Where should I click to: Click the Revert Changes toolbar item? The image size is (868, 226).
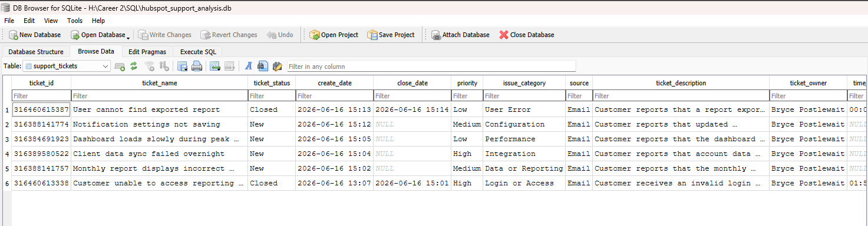[229, 35]
